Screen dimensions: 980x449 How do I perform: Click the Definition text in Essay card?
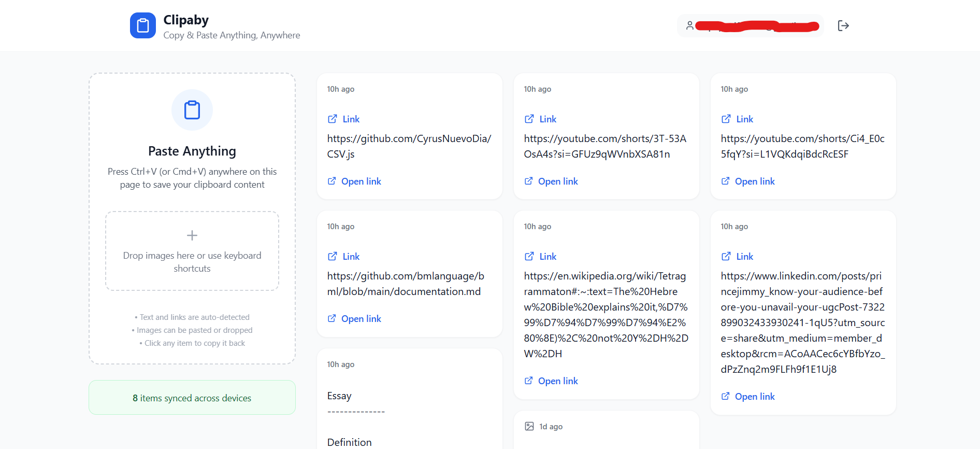(x=349, y=442)
